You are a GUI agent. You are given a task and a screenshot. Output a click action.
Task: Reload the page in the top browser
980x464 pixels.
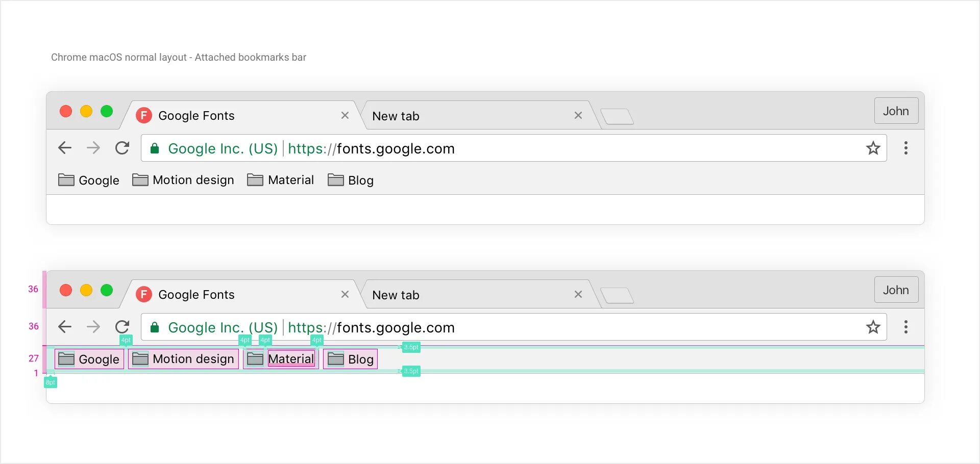pyautogui.click(x=122, y=148)
